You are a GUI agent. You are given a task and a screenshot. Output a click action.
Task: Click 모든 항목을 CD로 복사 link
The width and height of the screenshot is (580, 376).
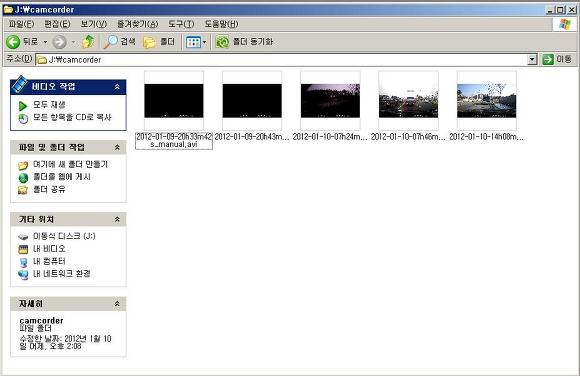(x=72, y=117)
